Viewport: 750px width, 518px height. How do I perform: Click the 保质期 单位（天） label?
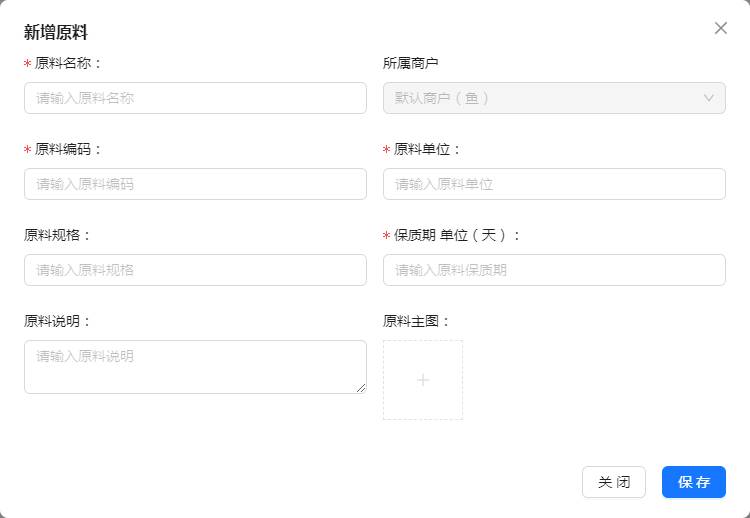[456, 235]
